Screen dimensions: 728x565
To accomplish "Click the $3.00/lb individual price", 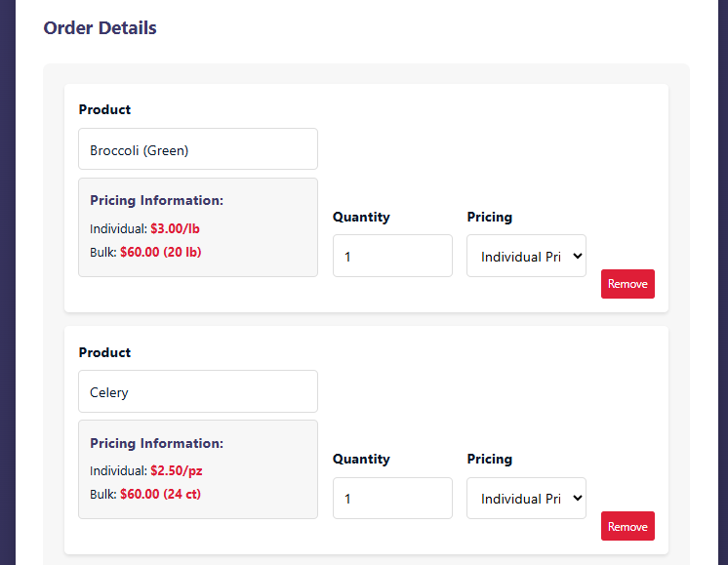I will 175,228.
